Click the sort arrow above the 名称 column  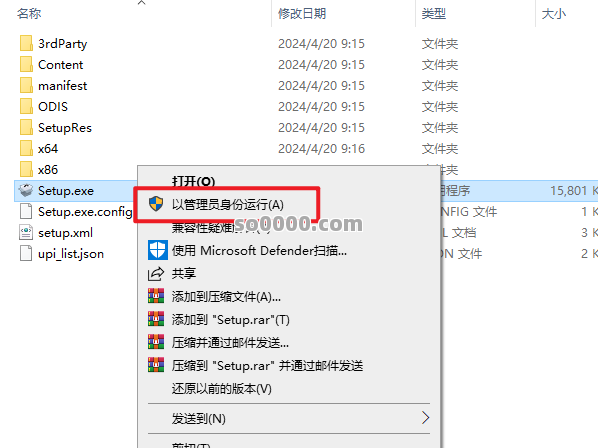[141, 3]
